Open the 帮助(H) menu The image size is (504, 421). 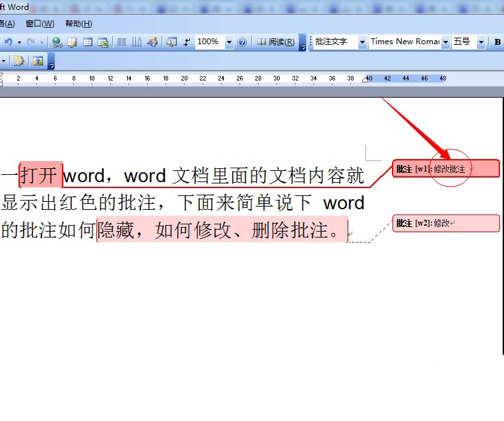click(x=79, y=24)
